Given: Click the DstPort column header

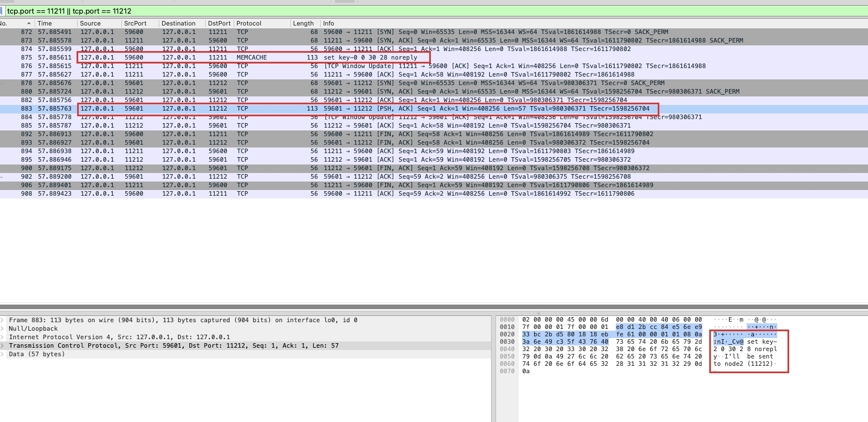Looking at the screenshot, I should pos(219,23).
